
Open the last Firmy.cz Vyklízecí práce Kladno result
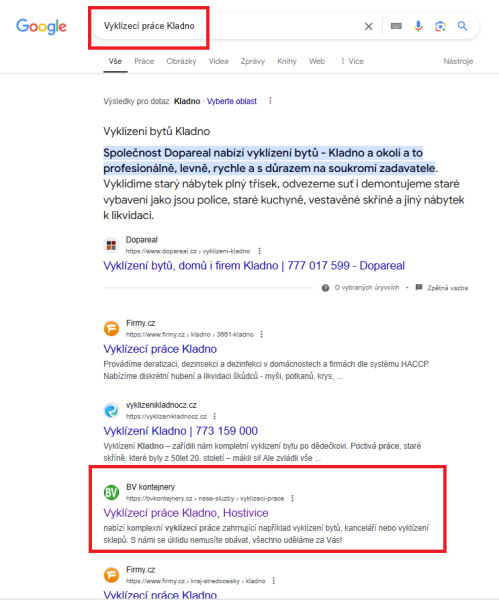160,595
